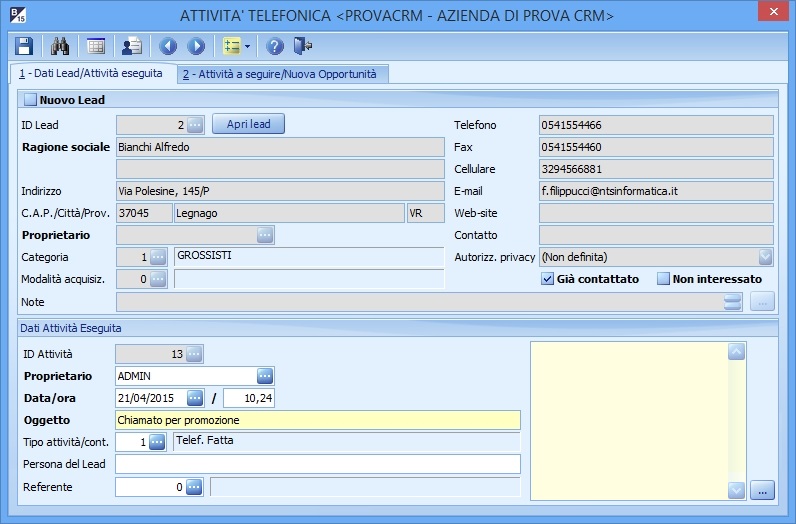Click the Persona del Lead input field
The height and width of the screenshot is (524, 796).
tap(318, 464)
